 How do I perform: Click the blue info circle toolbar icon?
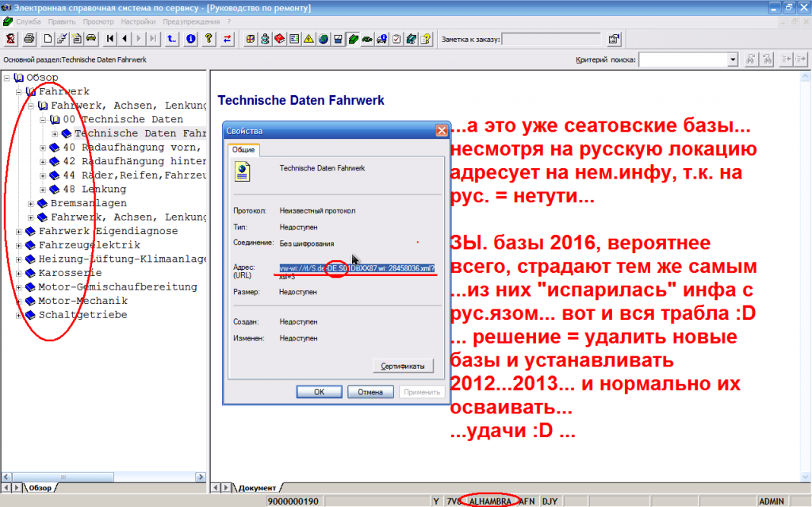click(190, 38)
